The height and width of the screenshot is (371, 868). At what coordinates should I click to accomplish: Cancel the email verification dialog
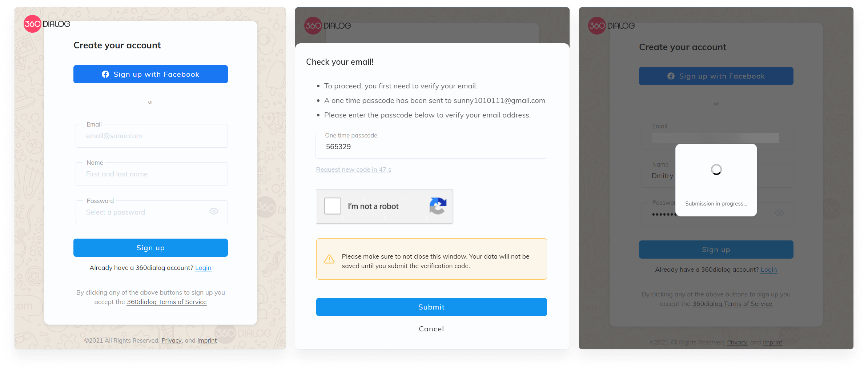(x=431, y=329)
